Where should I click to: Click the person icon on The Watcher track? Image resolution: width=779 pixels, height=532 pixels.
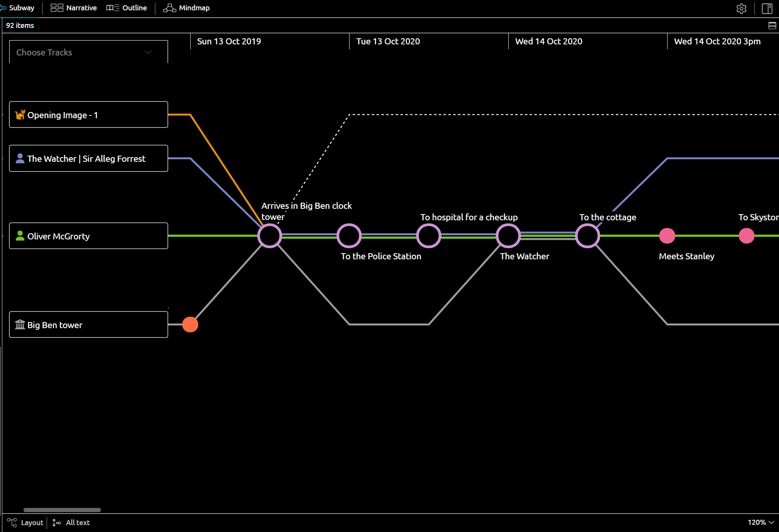pos(20,158)
